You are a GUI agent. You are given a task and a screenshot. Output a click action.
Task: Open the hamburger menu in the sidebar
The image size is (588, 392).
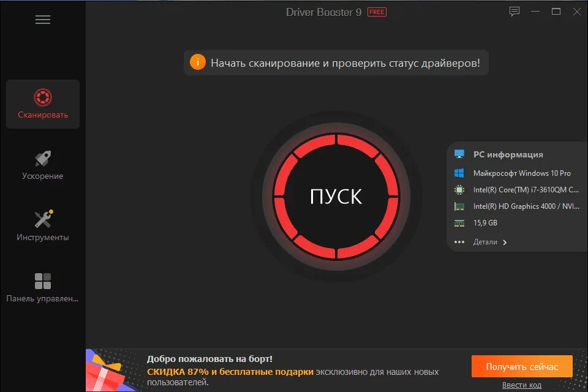pyautogui.click(x=43, y=20)
